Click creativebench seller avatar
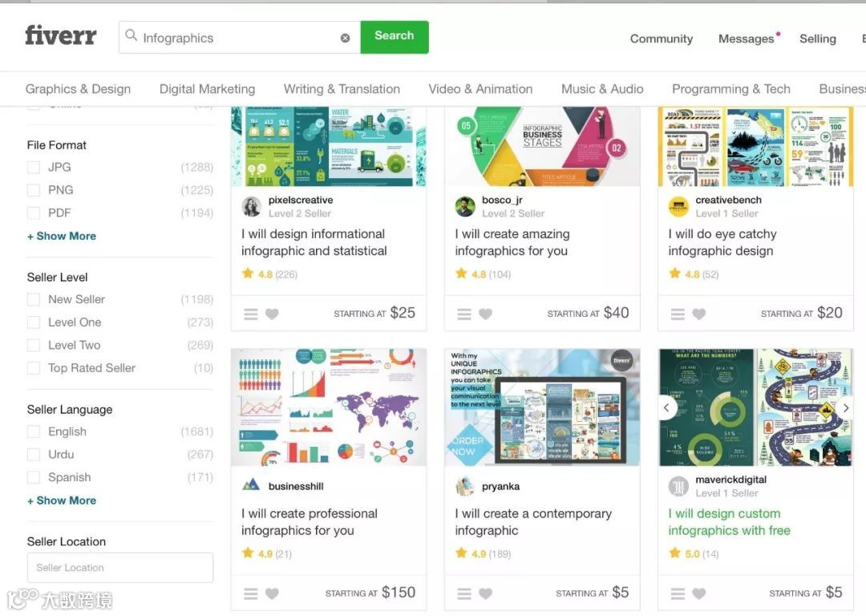Screen dimensions: 866x616 [678, 207]
